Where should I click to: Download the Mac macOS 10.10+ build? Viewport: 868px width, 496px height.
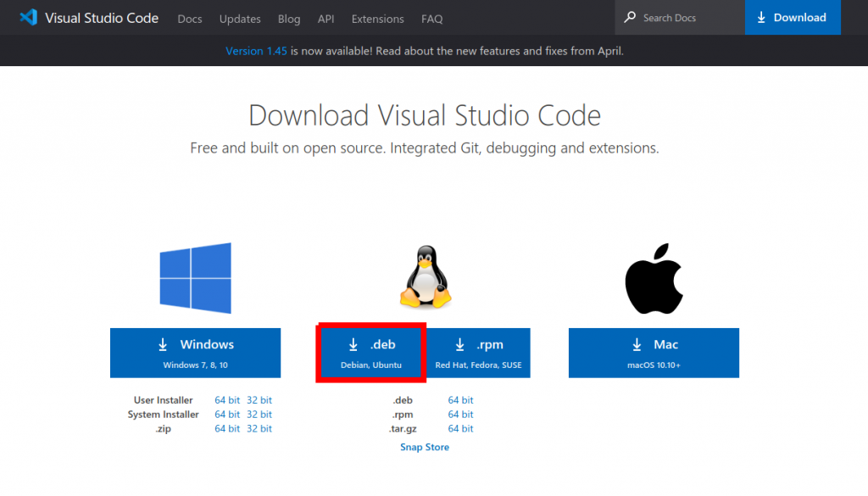(654, 353)
